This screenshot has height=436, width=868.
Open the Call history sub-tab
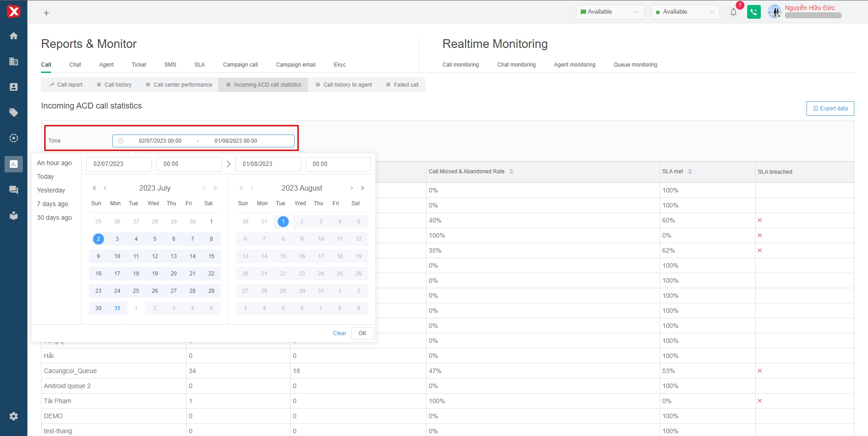click(x=114, y=85)
